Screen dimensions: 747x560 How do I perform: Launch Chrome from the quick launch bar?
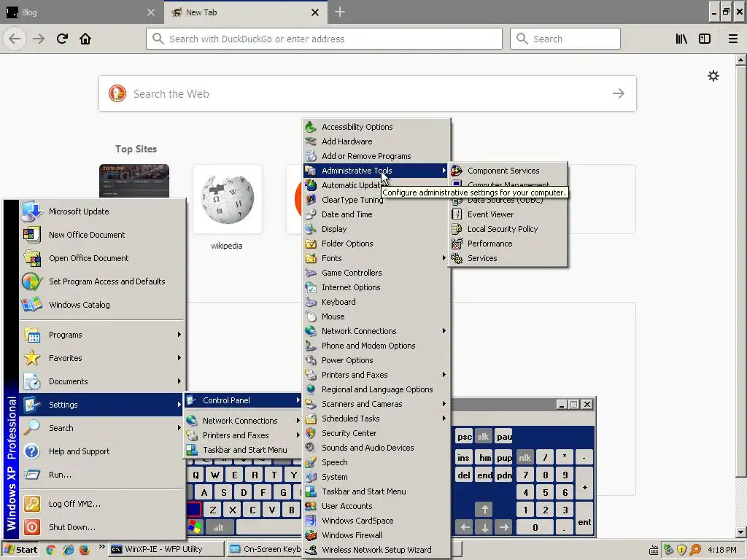coord(51,550)
